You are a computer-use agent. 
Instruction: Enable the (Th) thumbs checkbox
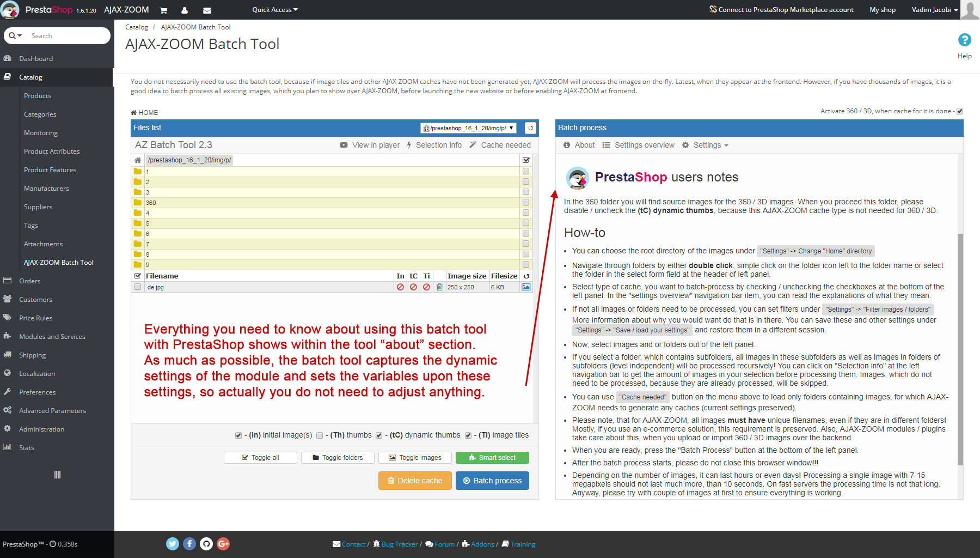tap(320, 435)
